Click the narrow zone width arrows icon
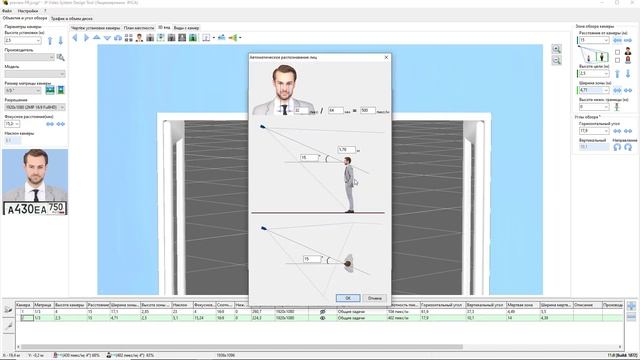 pos(617,90)
